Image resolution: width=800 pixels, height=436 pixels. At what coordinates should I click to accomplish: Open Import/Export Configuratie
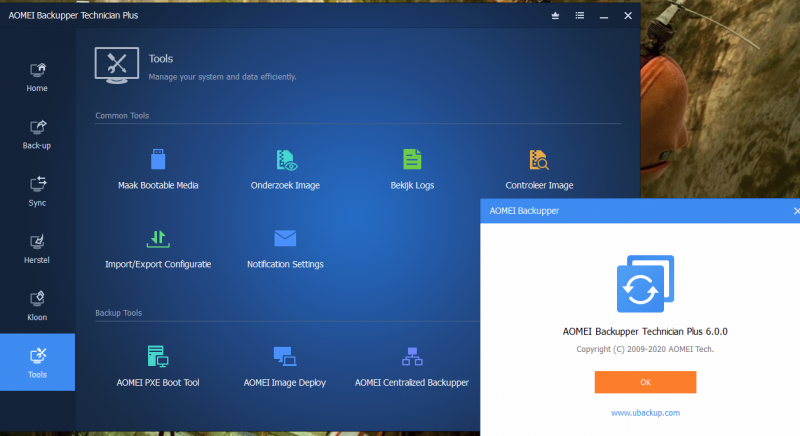158,238
